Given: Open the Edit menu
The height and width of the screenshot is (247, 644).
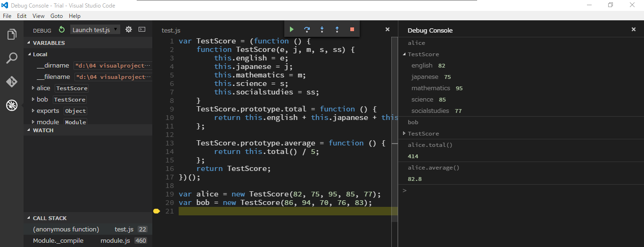Looking at the screenshot, I should 22,16.
